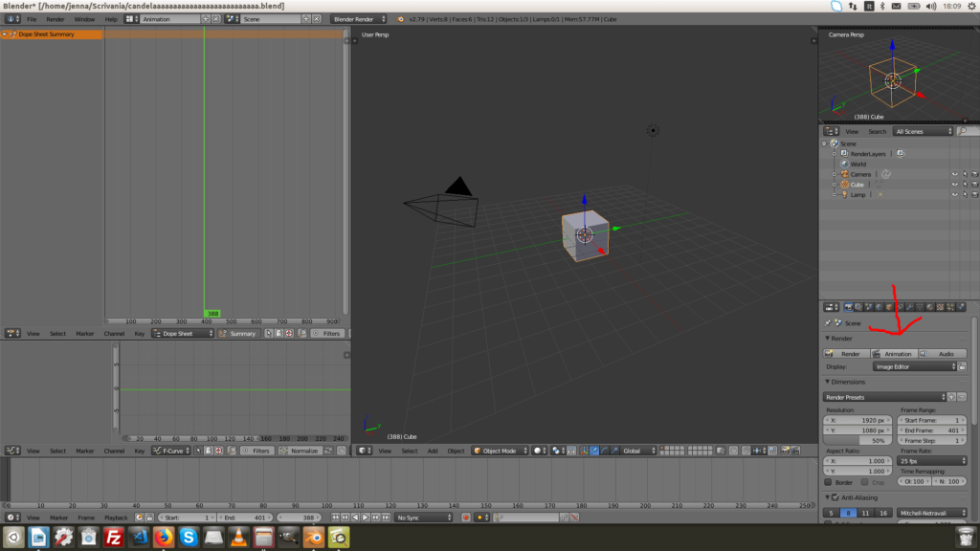Viewport: 980px width, 551px height.
Task: Play the animation in reverse
Action: pyautogui.click(x=356, y=518)
